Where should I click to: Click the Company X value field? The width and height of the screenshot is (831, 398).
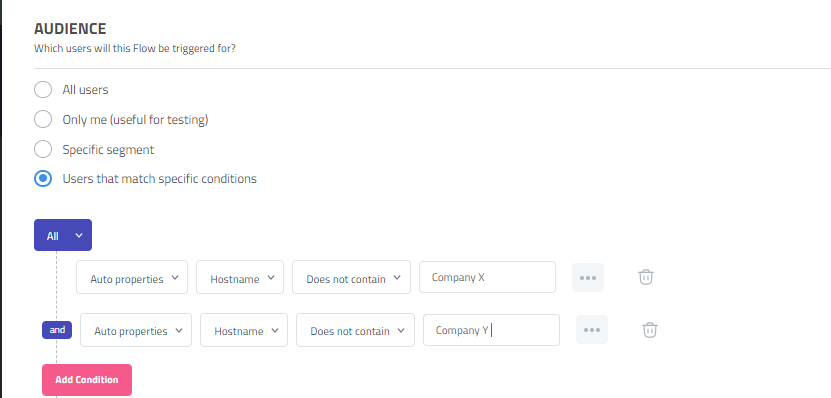[488, 277]
